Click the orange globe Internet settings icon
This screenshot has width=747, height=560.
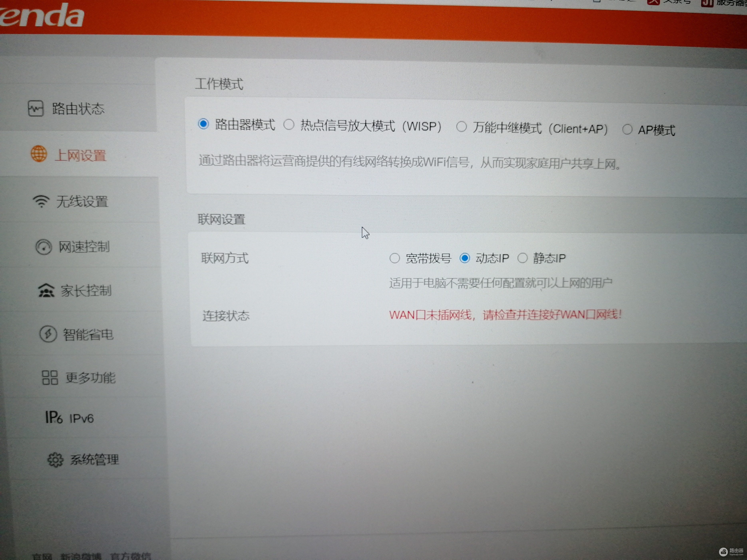coord(39,154)
